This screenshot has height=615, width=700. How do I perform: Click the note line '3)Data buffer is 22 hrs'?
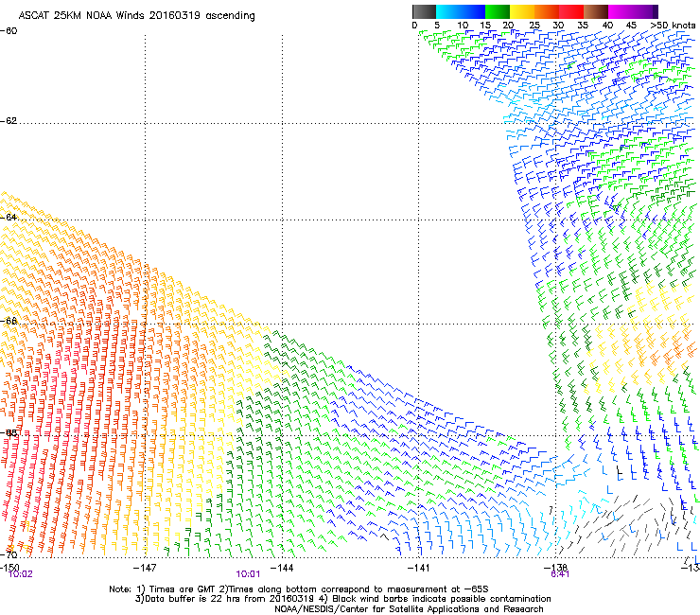click(x=342, y=599)
